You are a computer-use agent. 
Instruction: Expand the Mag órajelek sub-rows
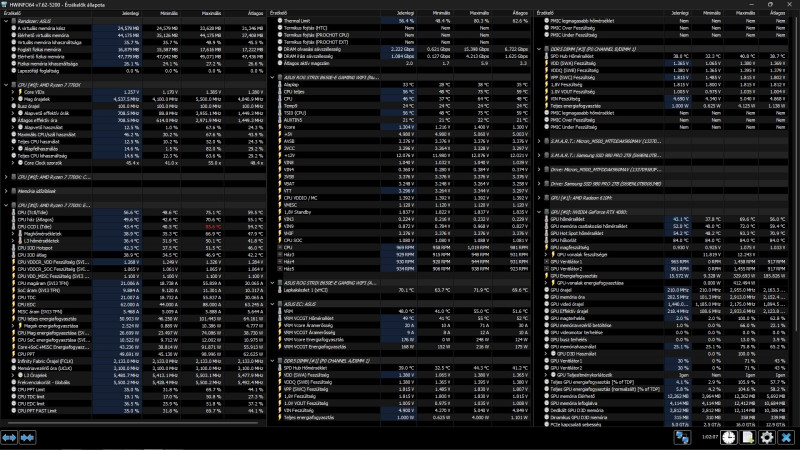coord(13,99)
